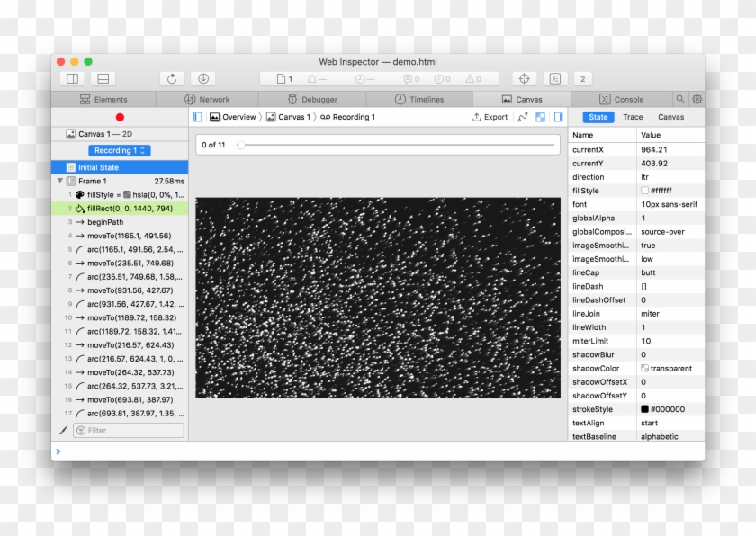This screenshot has height=536, width=756.
Task: Toggle the left navigation sidebar
Action: [x=199, y=117]
